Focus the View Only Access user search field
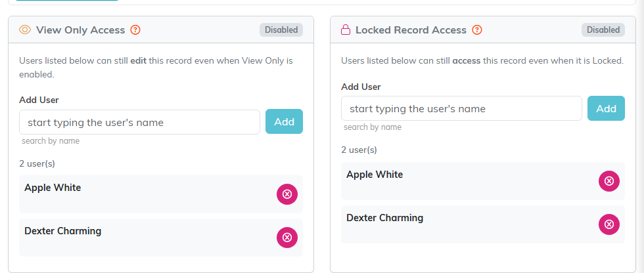The width and height of the screenshot is (644, 273). 139,122
